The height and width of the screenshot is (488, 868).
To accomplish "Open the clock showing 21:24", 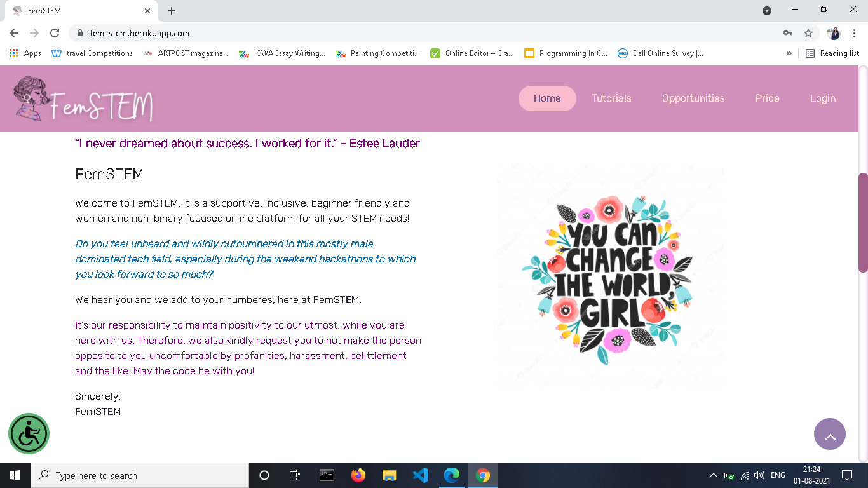I will point(811,475).
